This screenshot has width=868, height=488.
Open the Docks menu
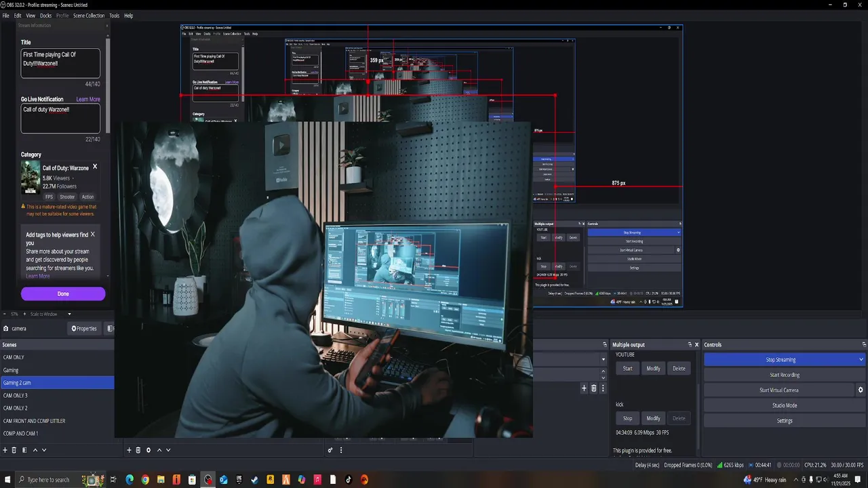45,16
